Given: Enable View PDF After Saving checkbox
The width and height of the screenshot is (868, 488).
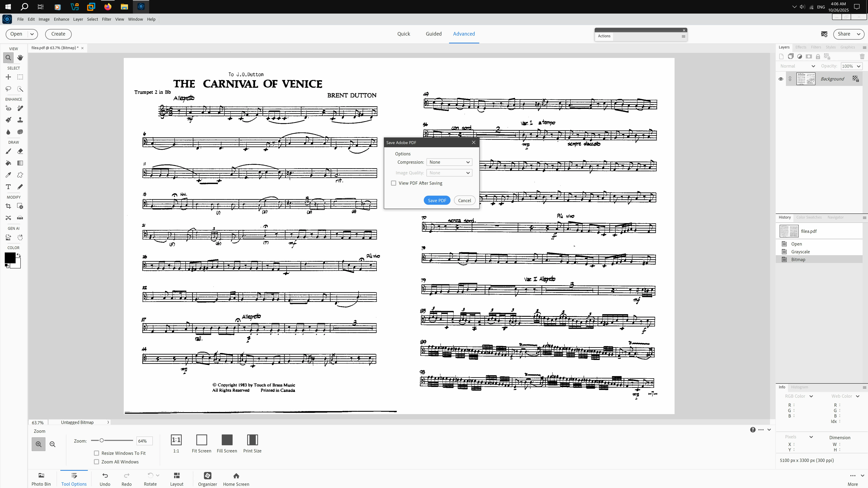Looking at the screenshot, I should pos(393,183).
